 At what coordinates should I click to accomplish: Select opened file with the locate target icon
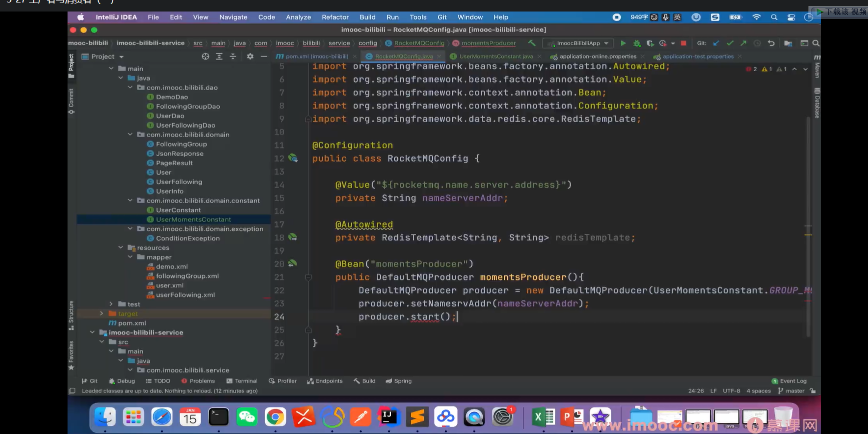[x=206, y=57]
